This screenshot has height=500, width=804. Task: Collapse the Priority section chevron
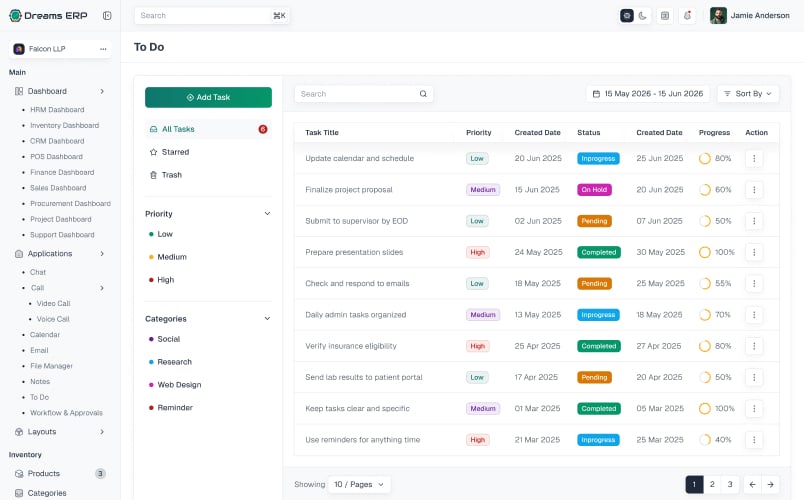click(x=267, y=213)
